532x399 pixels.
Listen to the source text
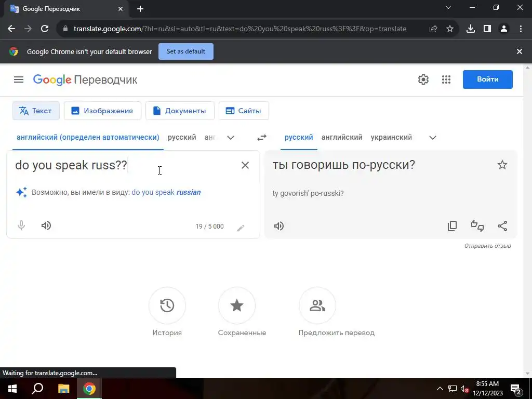(x=46, y=225)
